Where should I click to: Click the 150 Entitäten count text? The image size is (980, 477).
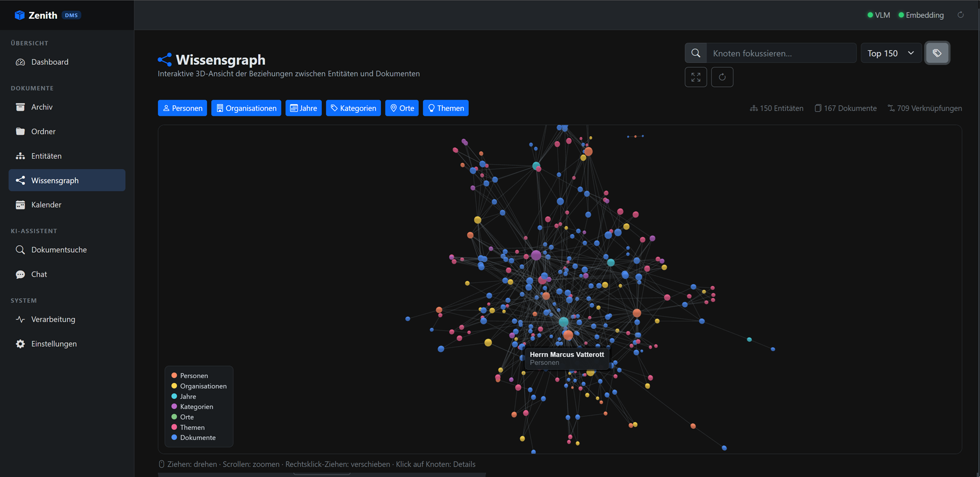pyautogui.click(x=781, y=108)
